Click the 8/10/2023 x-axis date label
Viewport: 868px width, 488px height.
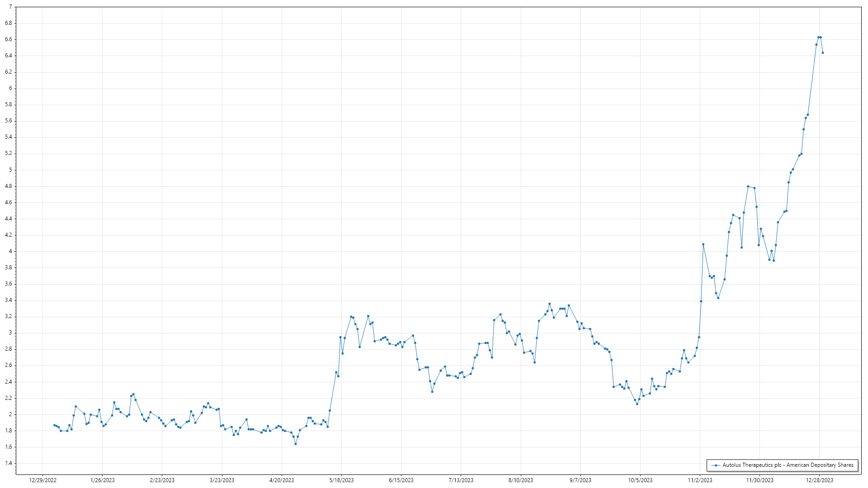tap(520, 480)
